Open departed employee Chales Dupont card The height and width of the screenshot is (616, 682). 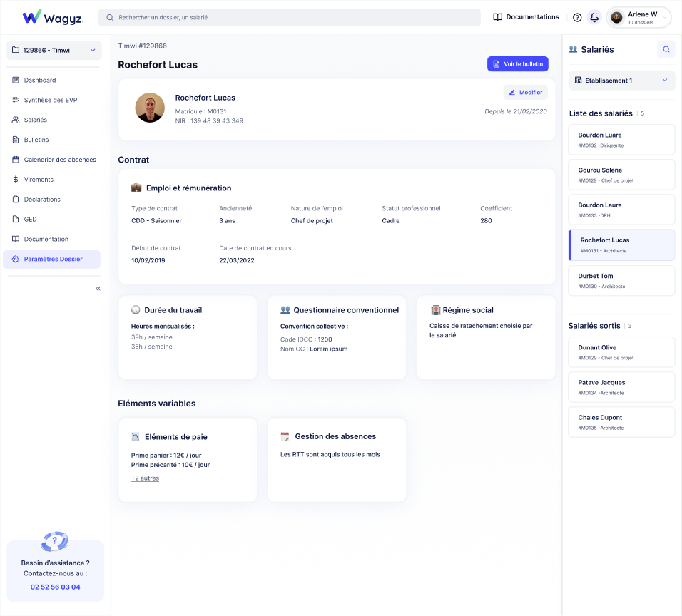pyautogui.click(x=621, y=422)
